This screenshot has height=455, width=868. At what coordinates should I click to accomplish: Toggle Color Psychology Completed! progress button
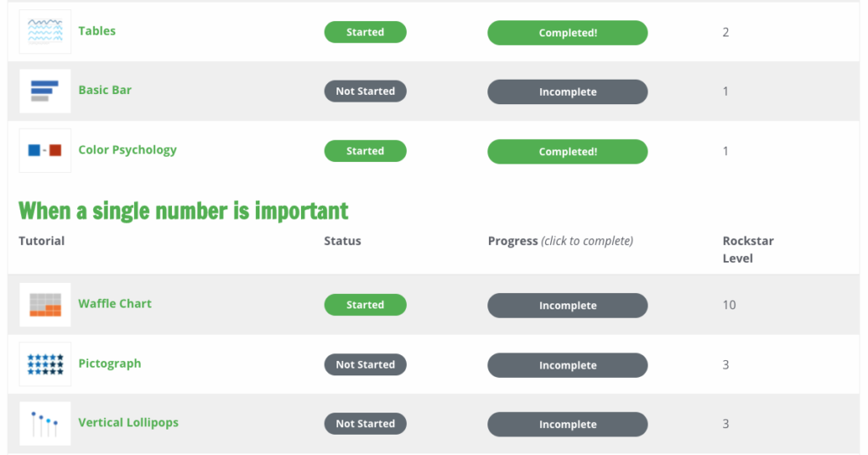[x=567, y=152]
